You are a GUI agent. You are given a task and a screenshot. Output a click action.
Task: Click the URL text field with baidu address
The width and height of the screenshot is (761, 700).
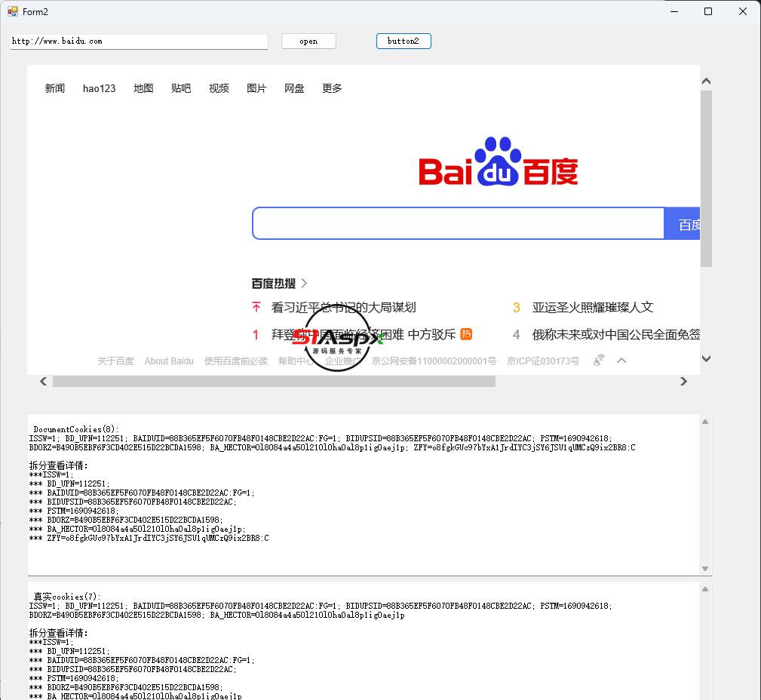(139, 41)
